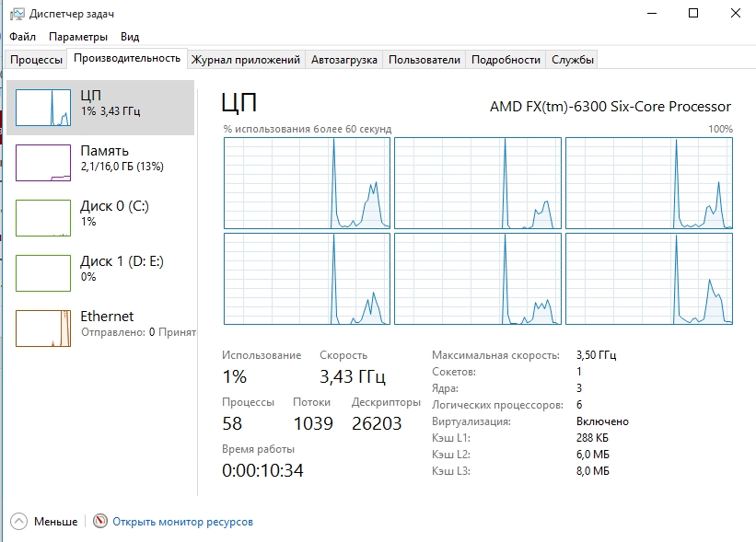The image size is (756, 542).
Task: Open the Вид menu
Action: click(130, 37)
